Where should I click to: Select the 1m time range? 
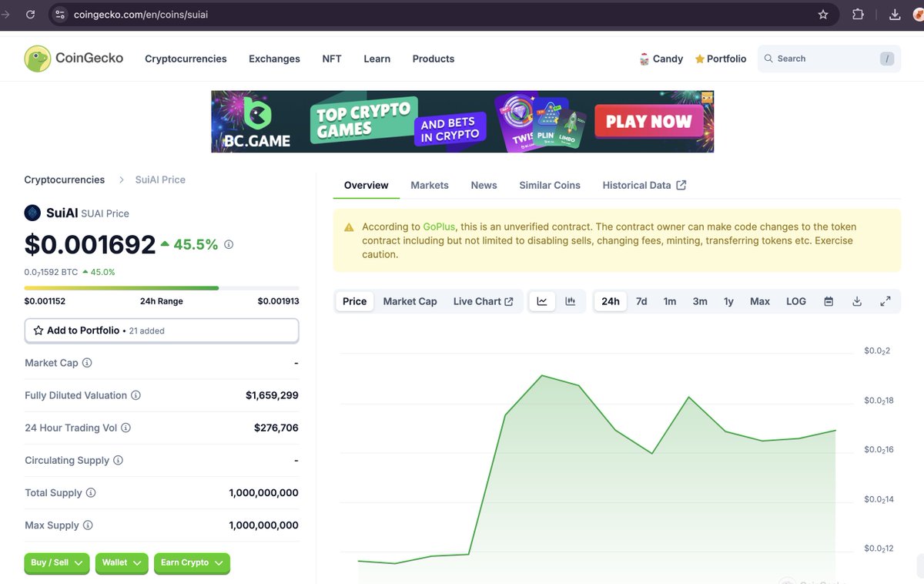click(x=670, y=301)
